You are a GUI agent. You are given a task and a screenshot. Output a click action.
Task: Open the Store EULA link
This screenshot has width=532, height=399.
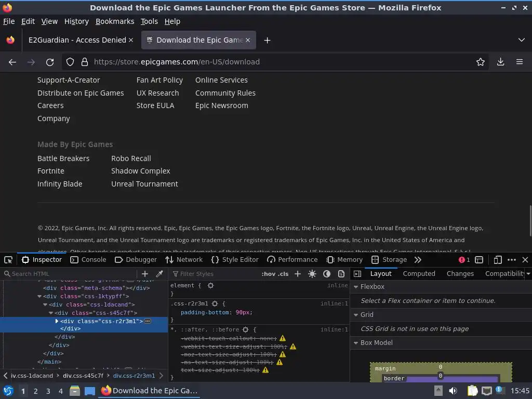pos(155,106)
